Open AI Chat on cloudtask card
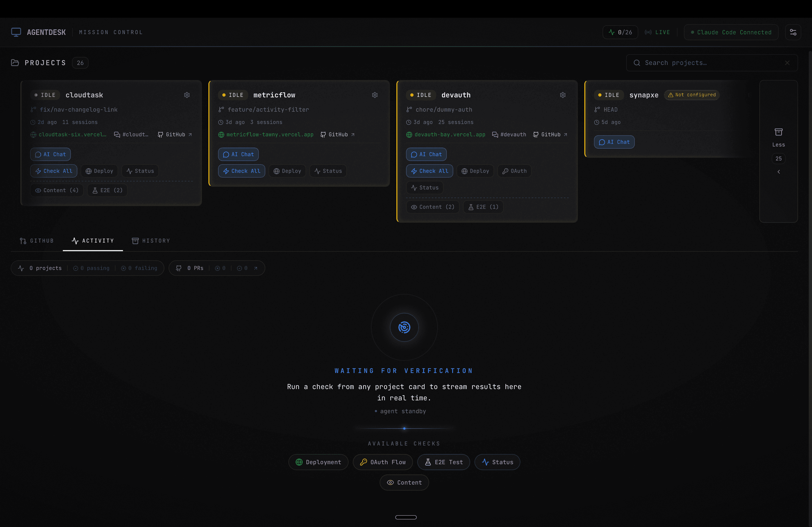 coord(50,154)
